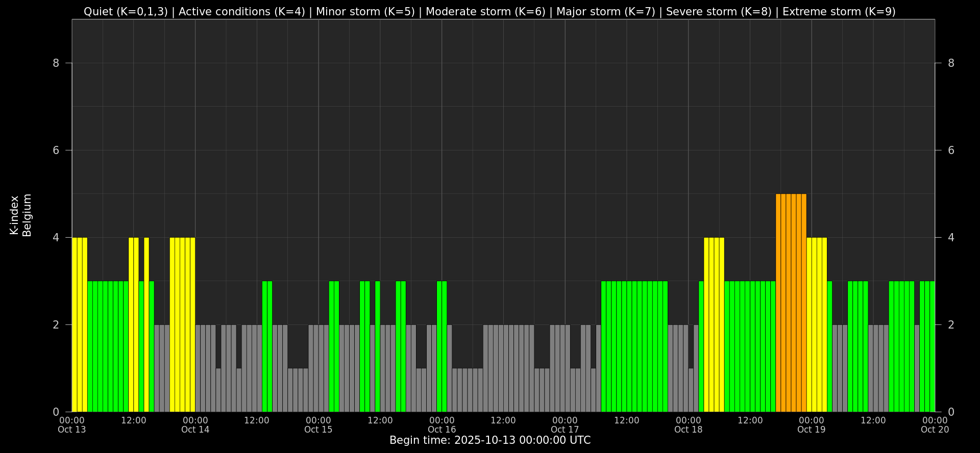Click yellow K=4 bars just before Oct 14
Image resolution: width=980 pixels, height=453 pixels.
pyautogui.click(x=182, y=324)
